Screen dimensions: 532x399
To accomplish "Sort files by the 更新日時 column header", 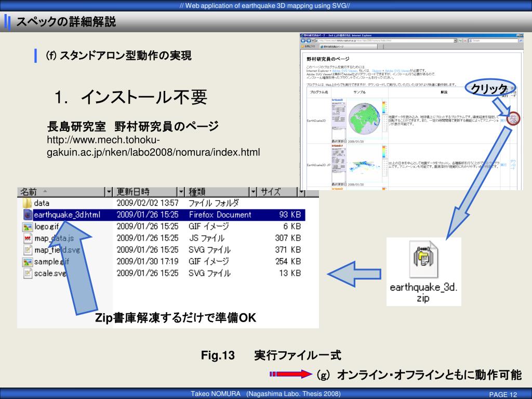I will pos(145,192).
